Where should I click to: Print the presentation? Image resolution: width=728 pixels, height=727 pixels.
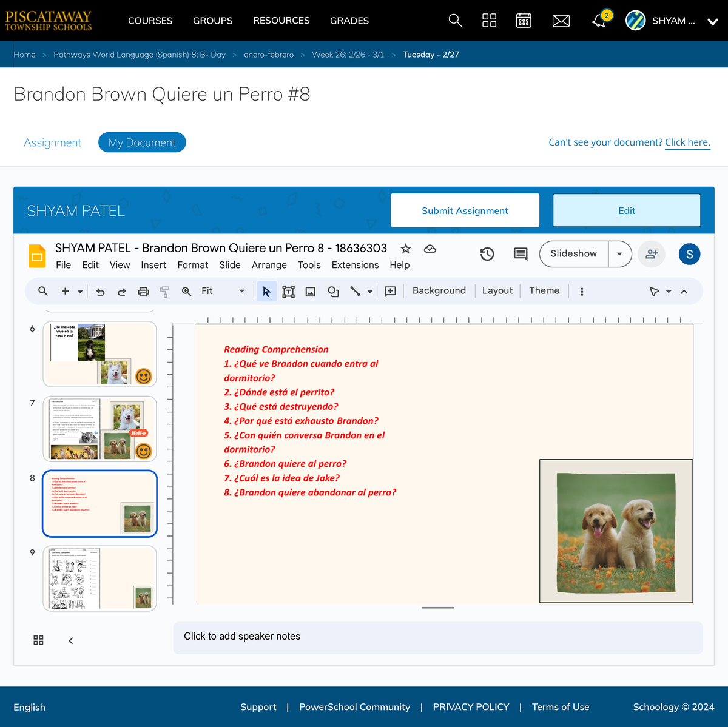click(x=143, y=291)
